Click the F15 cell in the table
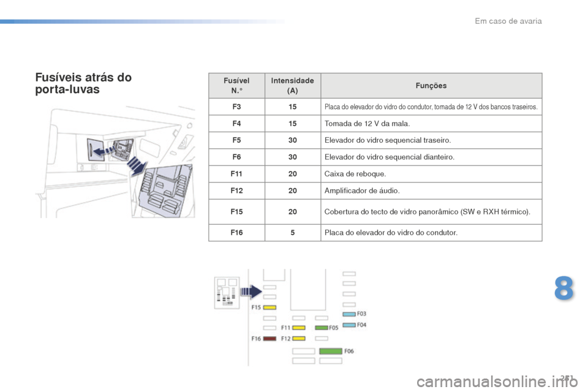This screenshot has width=588, height=392. point(236,211)
